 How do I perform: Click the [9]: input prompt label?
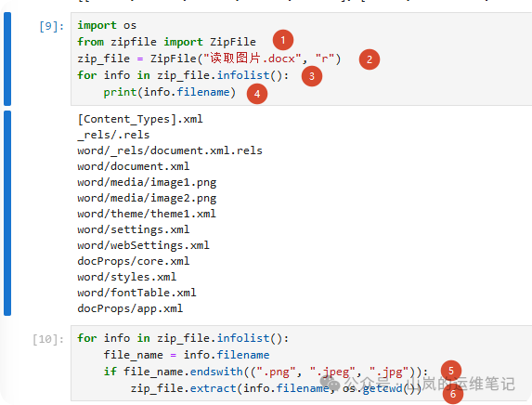pos(52,26)
